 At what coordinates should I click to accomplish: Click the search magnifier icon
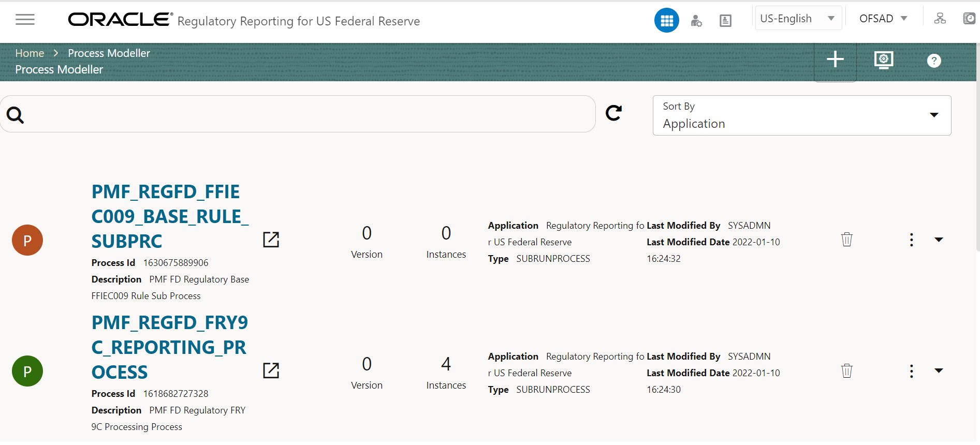tap(16, 115)
